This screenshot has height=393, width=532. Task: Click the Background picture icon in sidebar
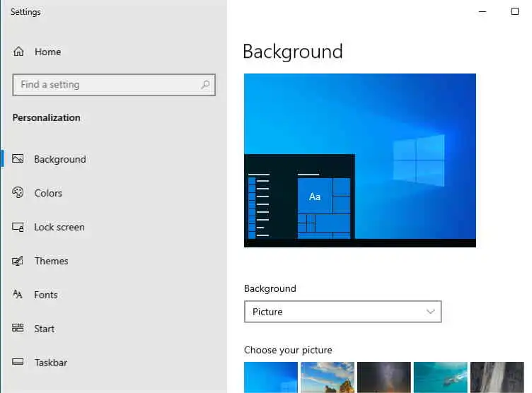[x=18, y=159]
